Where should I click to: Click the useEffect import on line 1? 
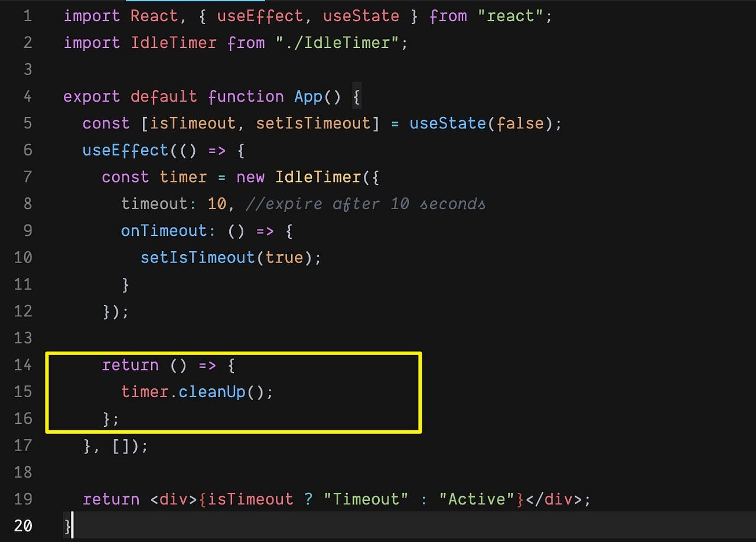tap(260, 16)
